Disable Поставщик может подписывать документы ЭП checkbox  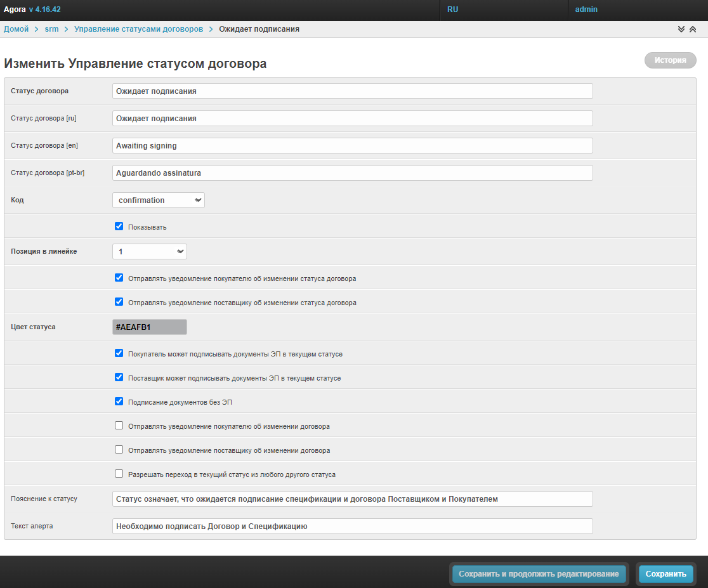[x=119, y=377]
